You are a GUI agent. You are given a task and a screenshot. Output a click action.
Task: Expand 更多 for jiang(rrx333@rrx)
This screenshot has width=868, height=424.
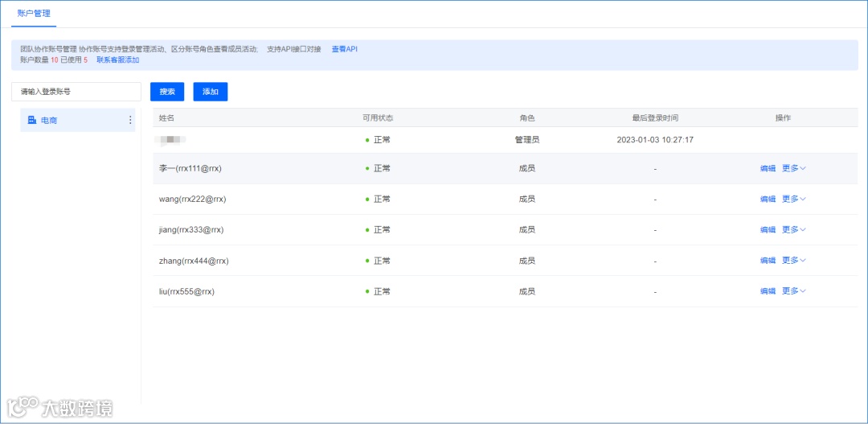click(794, 229)
